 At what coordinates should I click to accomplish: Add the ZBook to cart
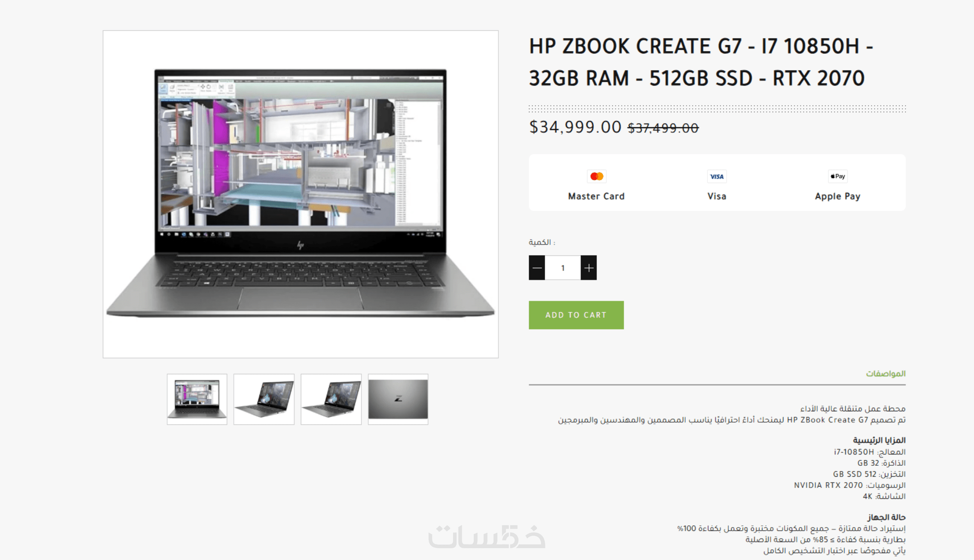(576, 315)
